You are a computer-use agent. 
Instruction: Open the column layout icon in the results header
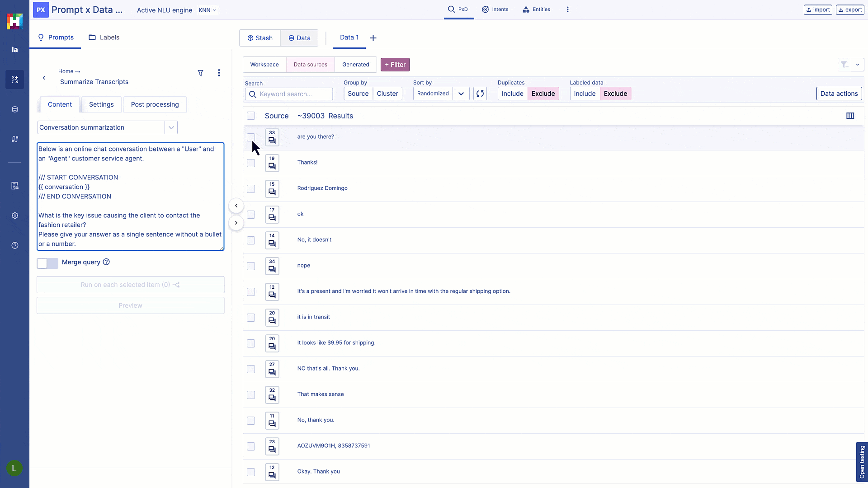click(x=850, y=116)
